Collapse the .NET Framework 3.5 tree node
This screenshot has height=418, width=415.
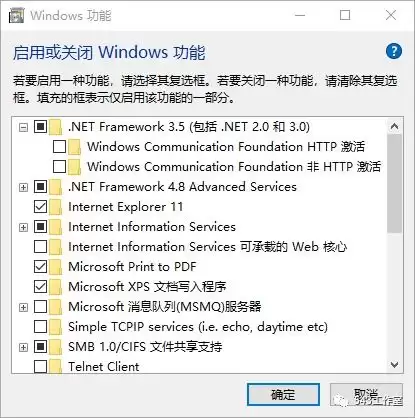(23, 127)
